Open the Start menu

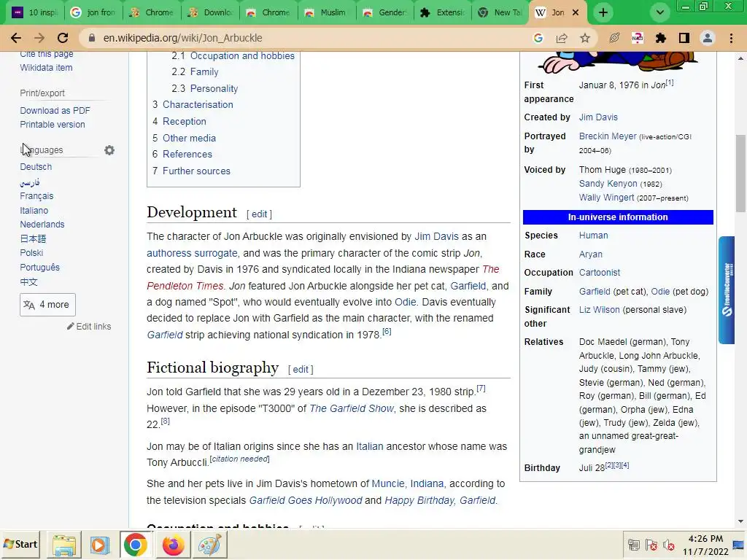pyautogui.click(x=20, y=544)
